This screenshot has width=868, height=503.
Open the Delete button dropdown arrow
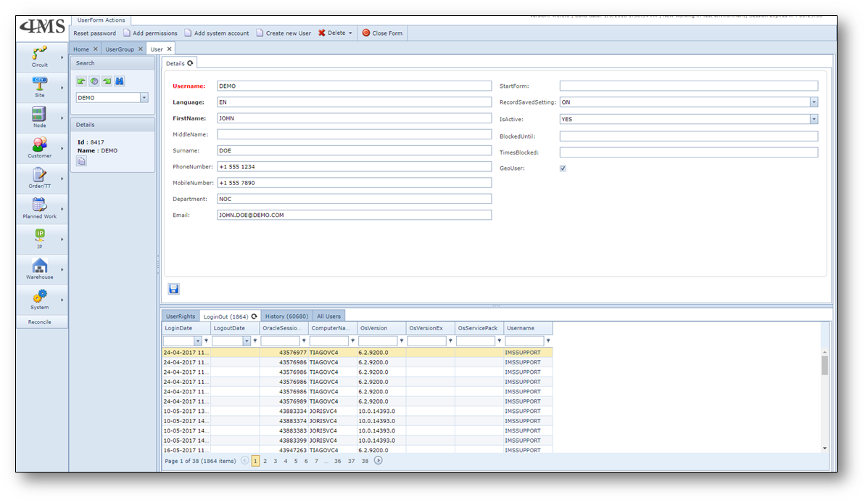pyautogui.click(x=350, y=33)
